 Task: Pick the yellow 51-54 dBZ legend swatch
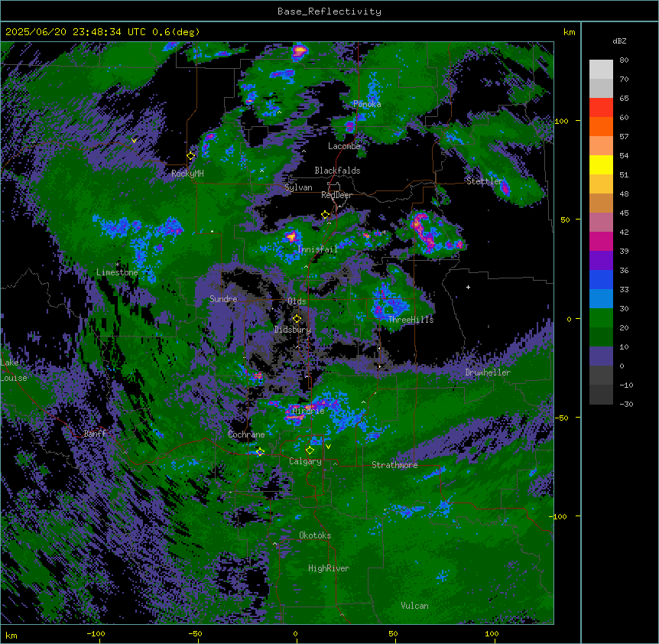[x=601, y=164]
